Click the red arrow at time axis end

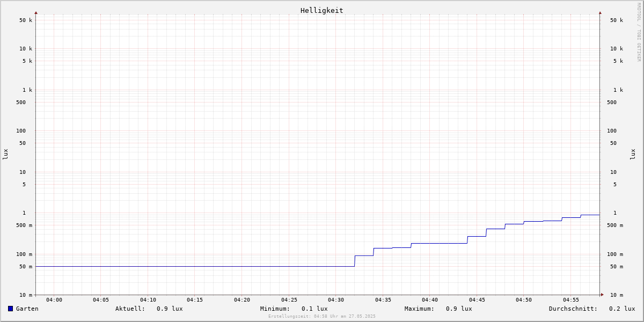602,295
